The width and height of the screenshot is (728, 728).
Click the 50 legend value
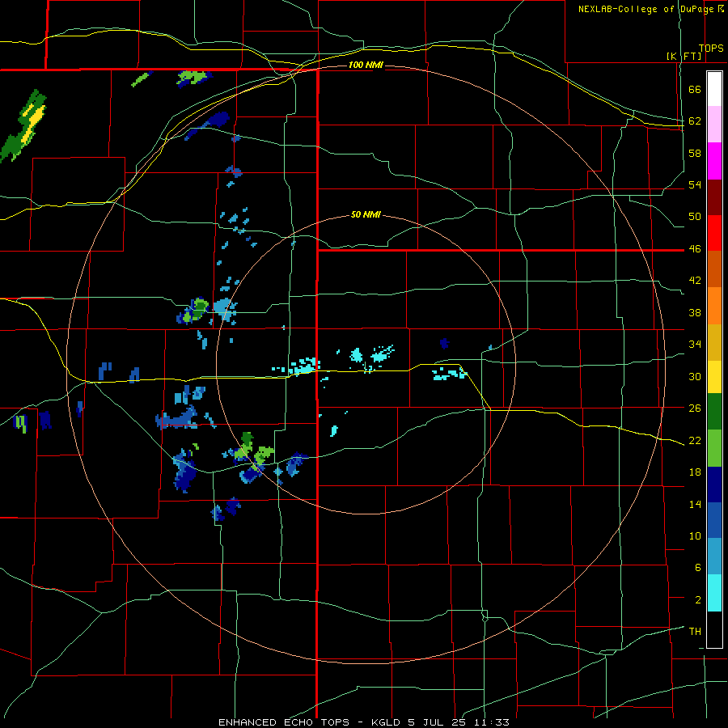pos(695,217)
